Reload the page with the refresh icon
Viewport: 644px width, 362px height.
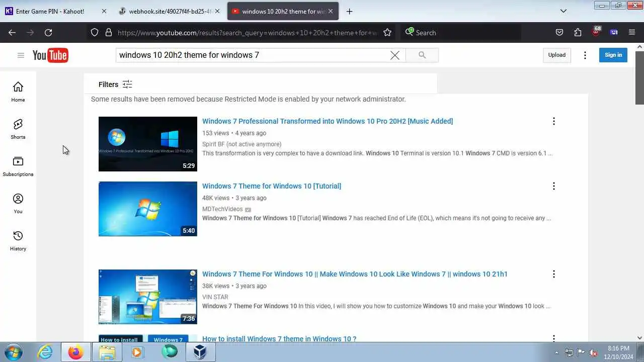point(48,33)
